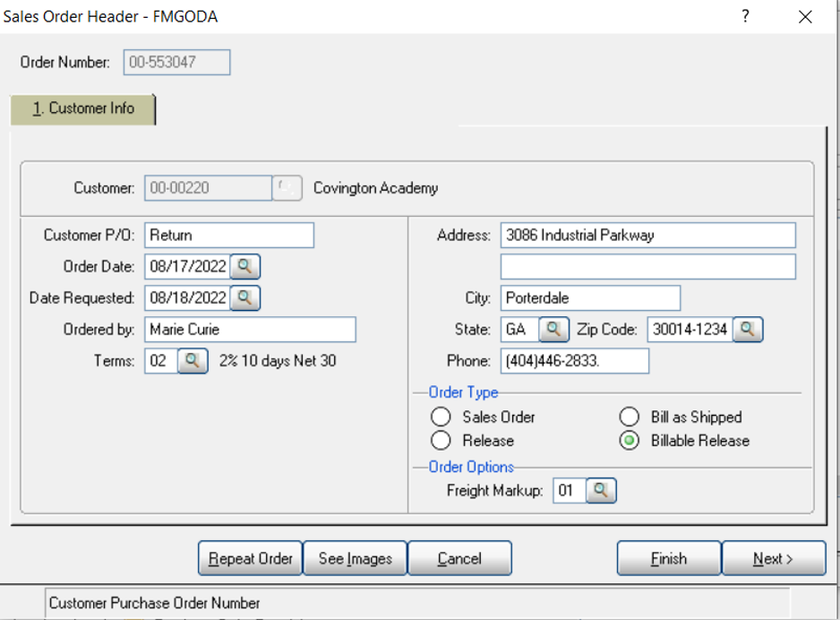The image size is (840, 620).
Task: Switch to the 1. Customer Info tab
Action: pyautogui.click(x=83, y=108)
